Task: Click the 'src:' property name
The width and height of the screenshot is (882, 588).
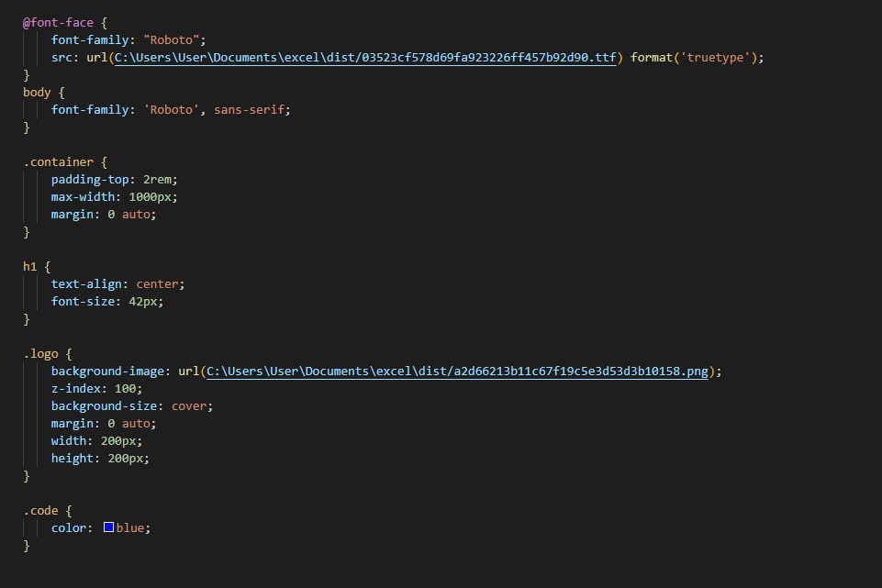Action: (65, 58)
